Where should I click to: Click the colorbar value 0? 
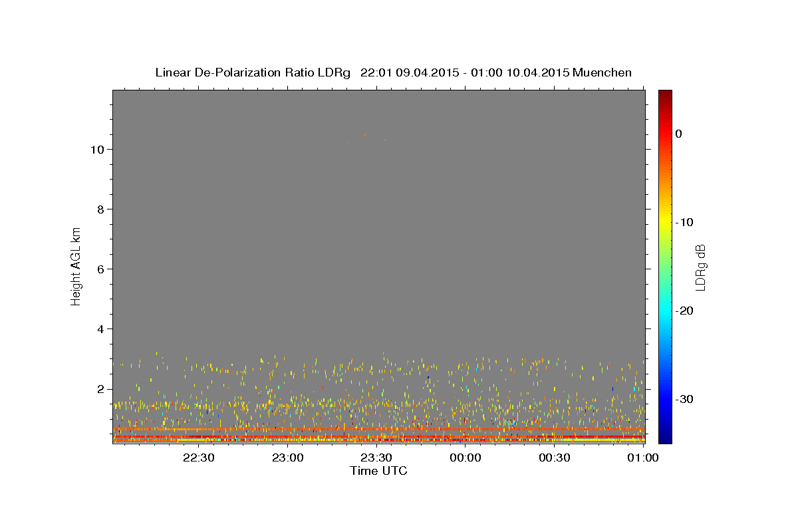click(x=679, y=134)
